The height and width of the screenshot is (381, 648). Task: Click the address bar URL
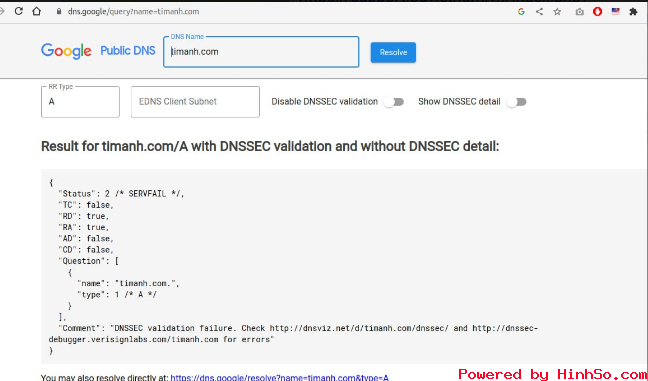pyautogui.click(x=133, y=12)
